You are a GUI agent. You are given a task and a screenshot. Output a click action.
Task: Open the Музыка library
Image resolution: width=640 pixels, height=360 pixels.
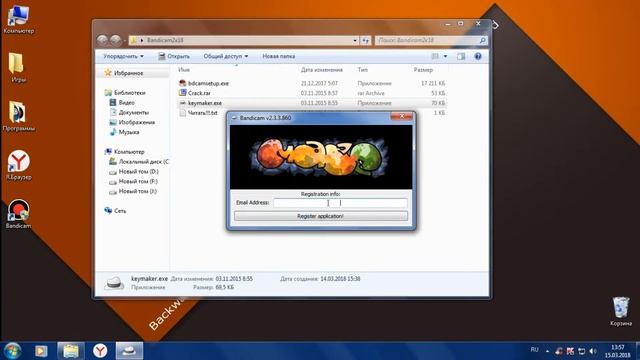(x=129, y=132)
